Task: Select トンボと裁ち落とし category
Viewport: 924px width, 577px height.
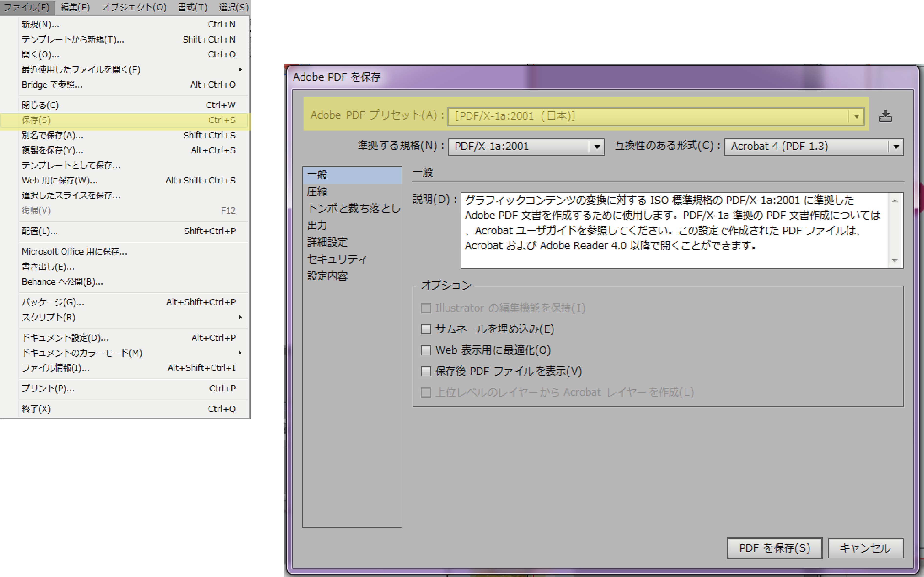Action: tap(352, 208)
